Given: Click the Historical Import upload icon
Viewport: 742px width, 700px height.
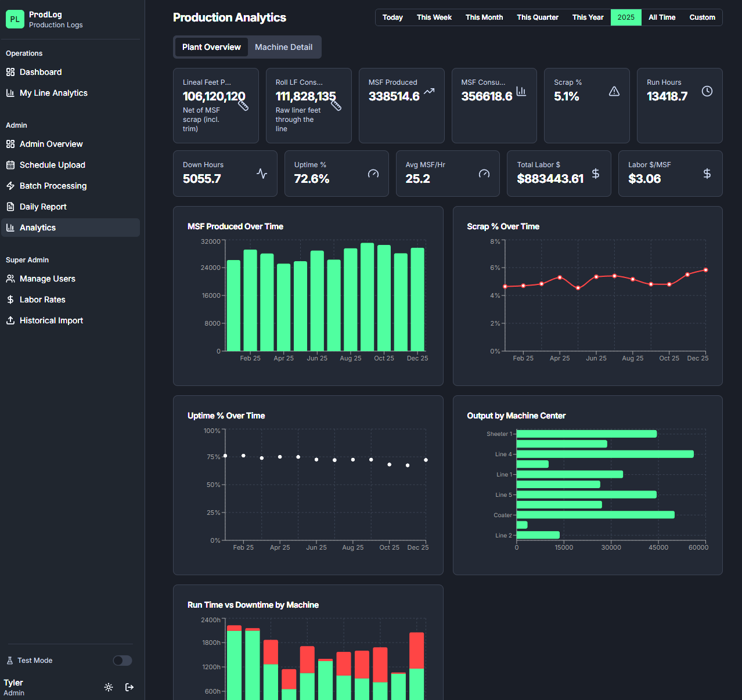Looking at the screenshot, I should 10,320.
